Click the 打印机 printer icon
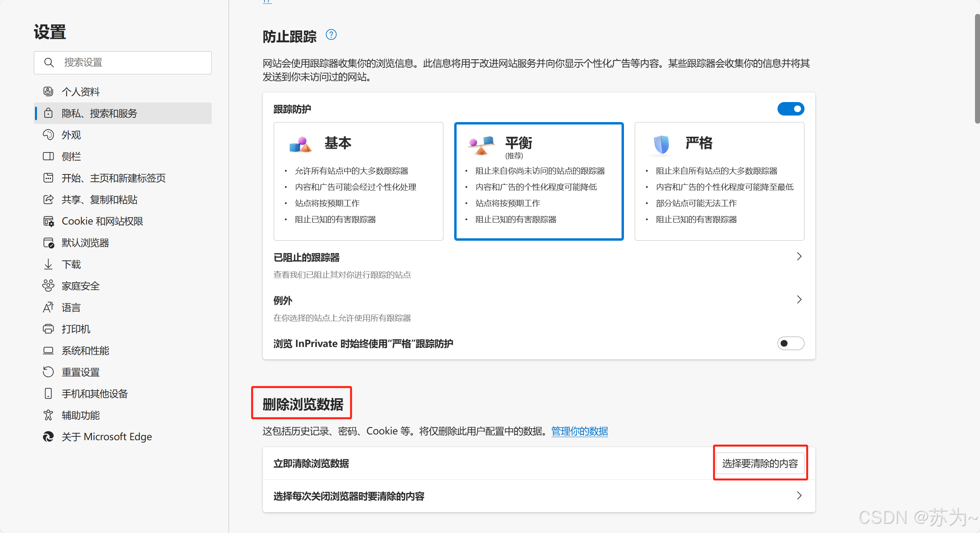This screenshot has width=980, height=533. (x=48, y=329)
